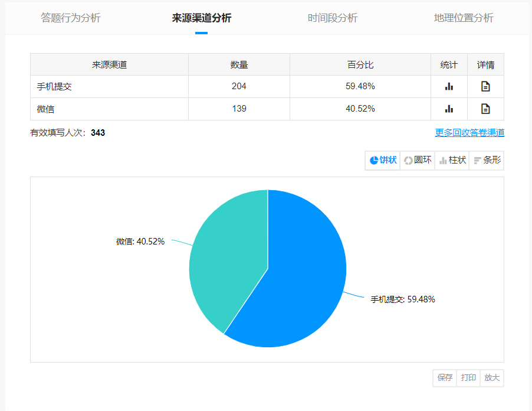Save the chart with 保存 button

445,378
